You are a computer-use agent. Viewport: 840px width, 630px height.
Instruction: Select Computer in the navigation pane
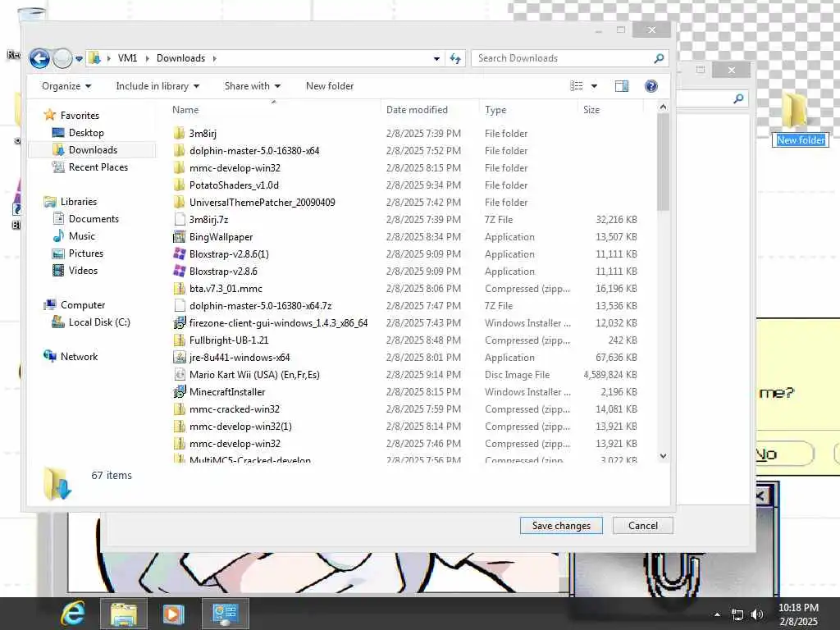click(x=83, y=305)
